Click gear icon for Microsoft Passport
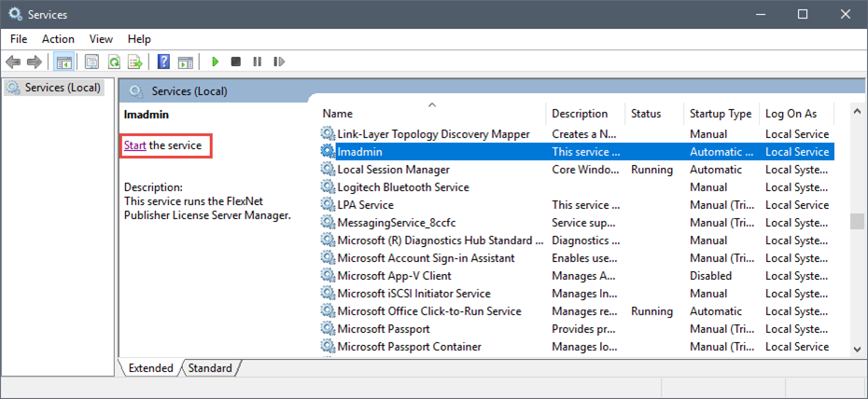 pos(329,328)
